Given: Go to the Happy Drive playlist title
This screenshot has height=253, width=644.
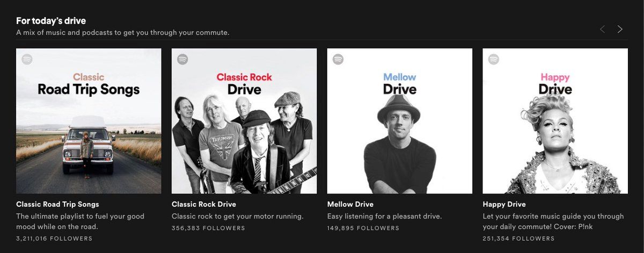Looking at the screenshot, I should point(504,204).
